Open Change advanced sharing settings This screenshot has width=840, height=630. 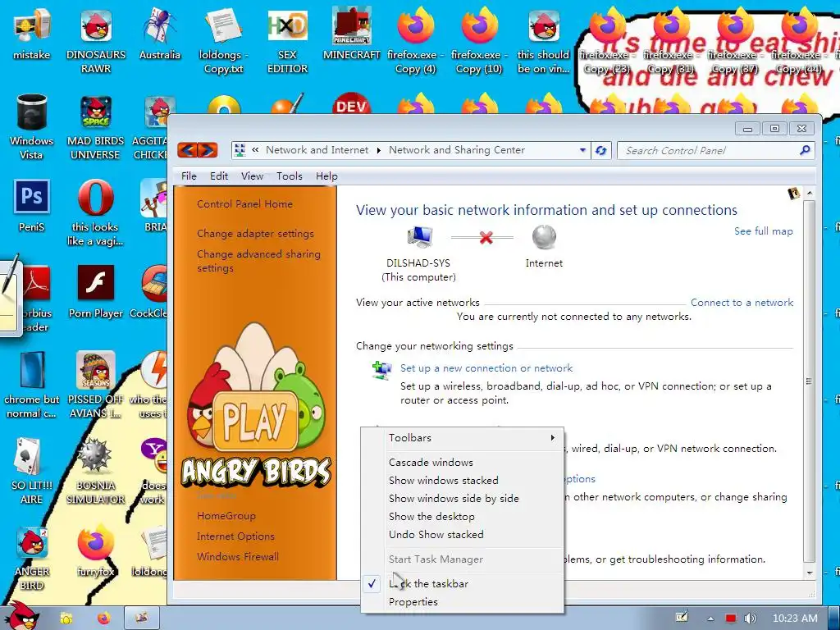(258, 261)
